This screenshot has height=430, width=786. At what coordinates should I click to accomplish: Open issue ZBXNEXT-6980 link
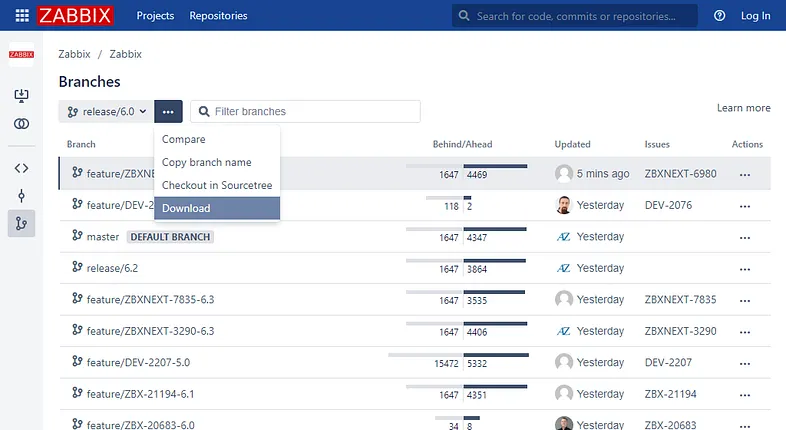680,174
